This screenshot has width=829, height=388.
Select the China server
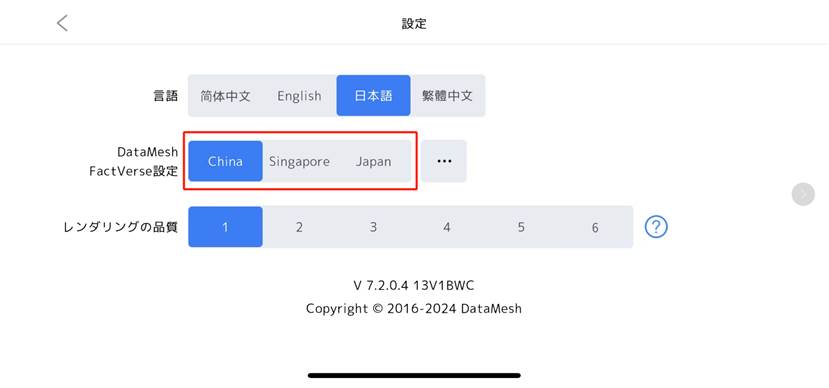(x=225, y=161)
